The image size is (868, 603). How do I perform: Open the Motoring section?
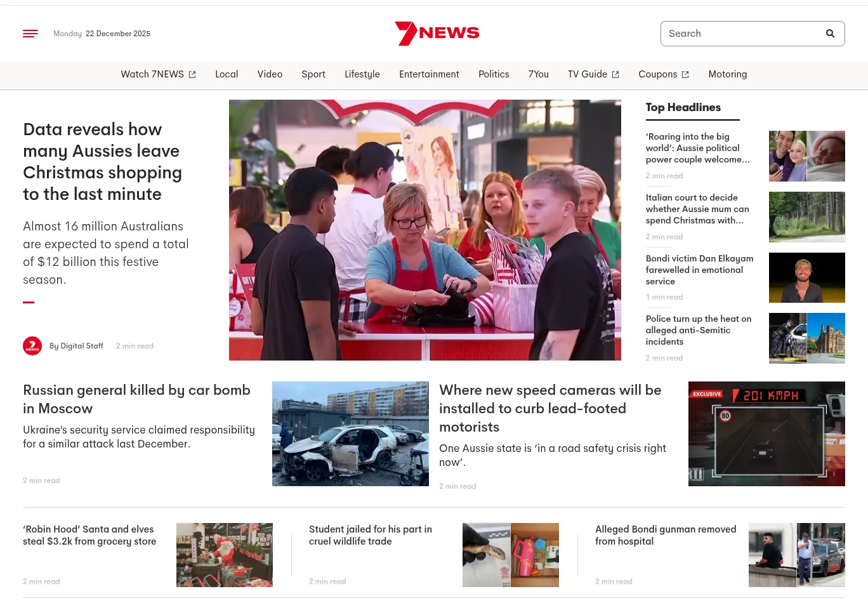pos(727,74)
